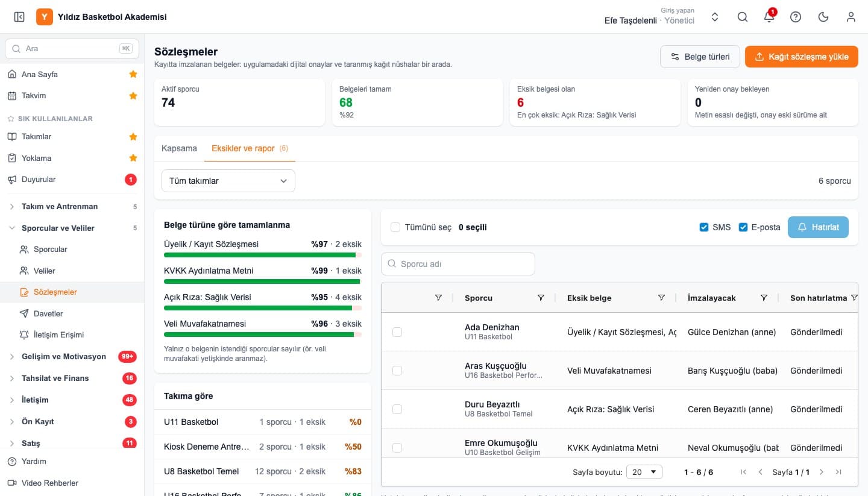Viewport: 868px width, 496px height.
Task: Unstar Yoklama favorite star
Action: pos(133,158)
